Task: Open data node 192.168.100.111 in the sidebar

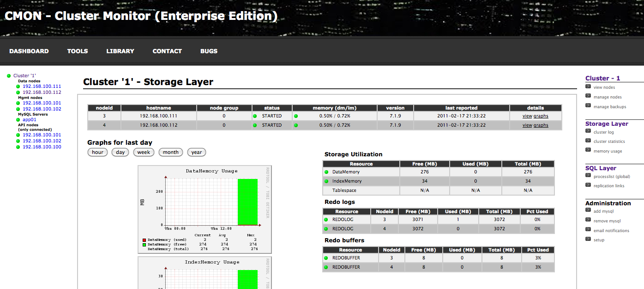Action: coord(42,86)
